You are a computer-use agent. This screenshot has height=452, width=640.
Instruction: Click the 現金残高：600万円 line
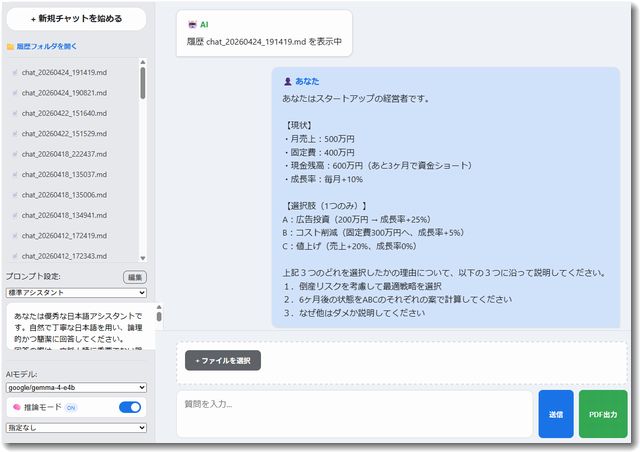click(378, 166)
